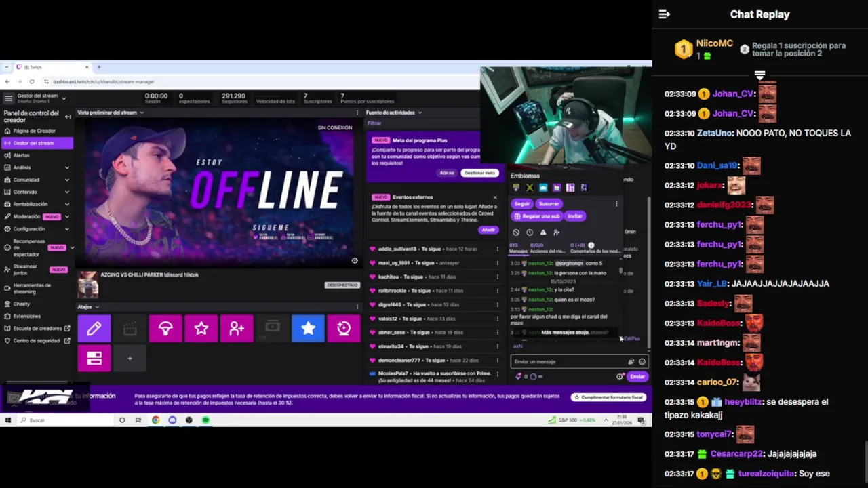Dismiss the Eventos externos card
Image resolution: width=868 pixels, height=488 pixels.
coord(494,197)
